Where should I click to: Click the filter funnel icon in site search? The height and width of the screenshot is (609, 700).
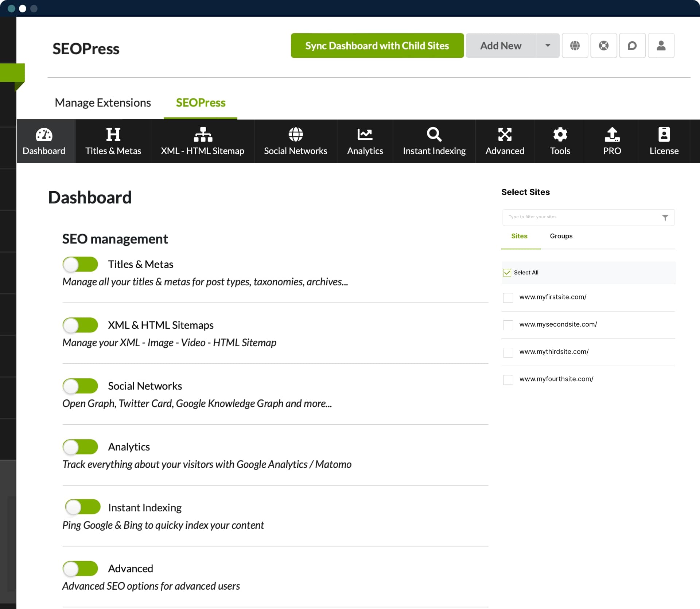(x=665, y=218)
